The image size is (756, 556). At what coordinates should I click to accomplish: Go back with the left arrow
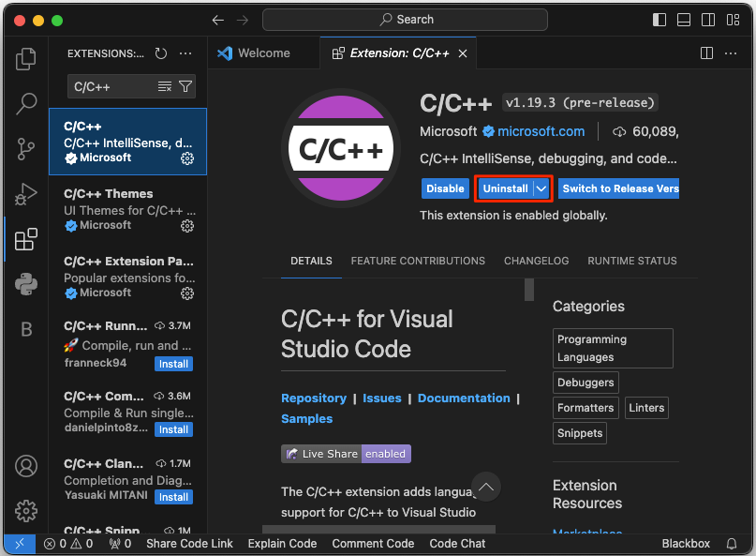pos(218,20)
